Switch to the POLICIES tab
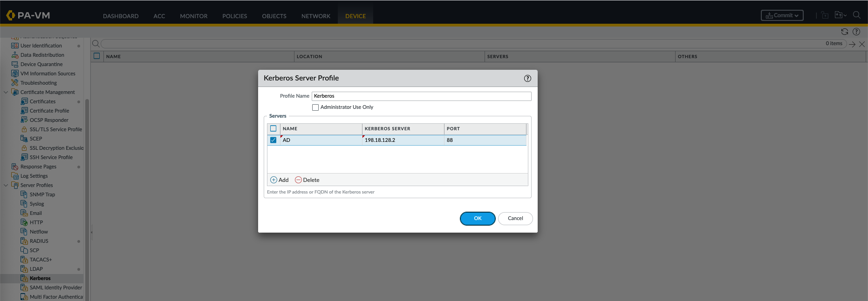868x301 pixels. click(234, 16)
